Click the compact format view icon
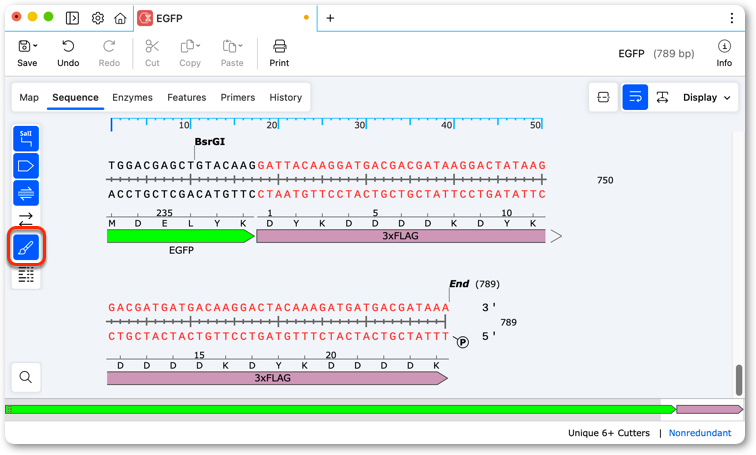Image resolution: width=756 pixels, height=455 pixels. (603, 97)
